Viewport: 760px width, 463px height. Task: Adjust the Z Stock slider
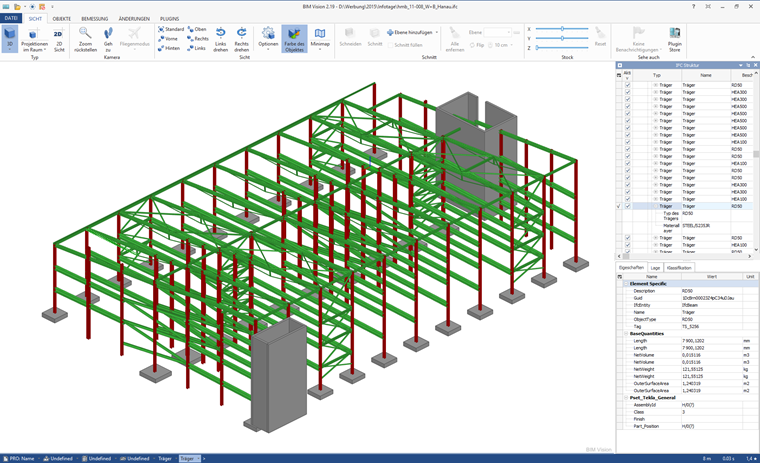tap(562, 48)
